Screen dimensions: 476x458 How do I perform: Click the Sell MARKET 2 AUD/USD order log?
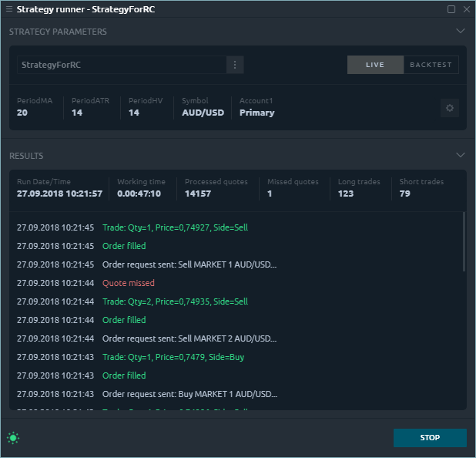(189, 338)
